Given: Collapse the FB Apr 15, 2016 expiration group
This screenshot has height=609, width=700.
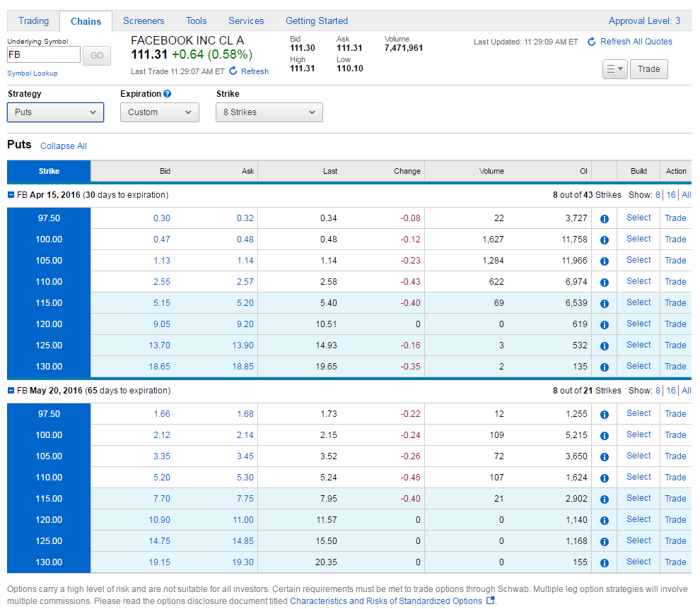Looking at the screenshot, I should (11, 195).
